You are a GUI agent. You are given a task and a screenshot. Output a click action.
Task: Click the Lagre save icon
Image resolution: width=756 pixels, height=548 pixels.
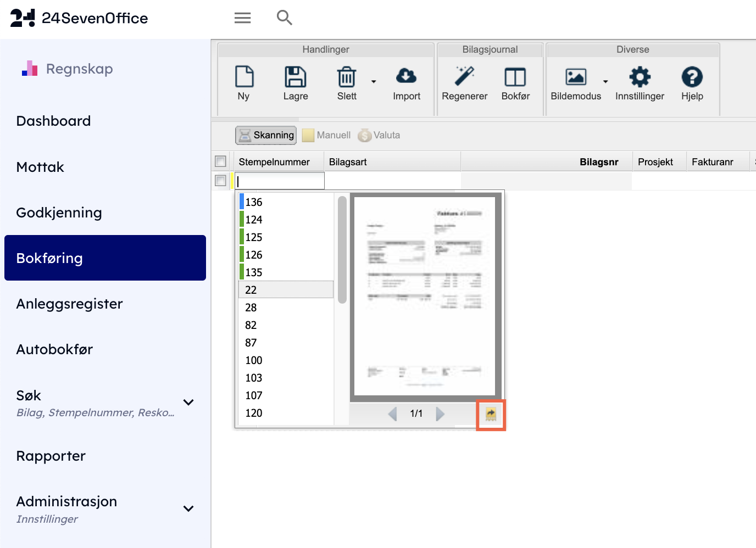pos(295,77)
